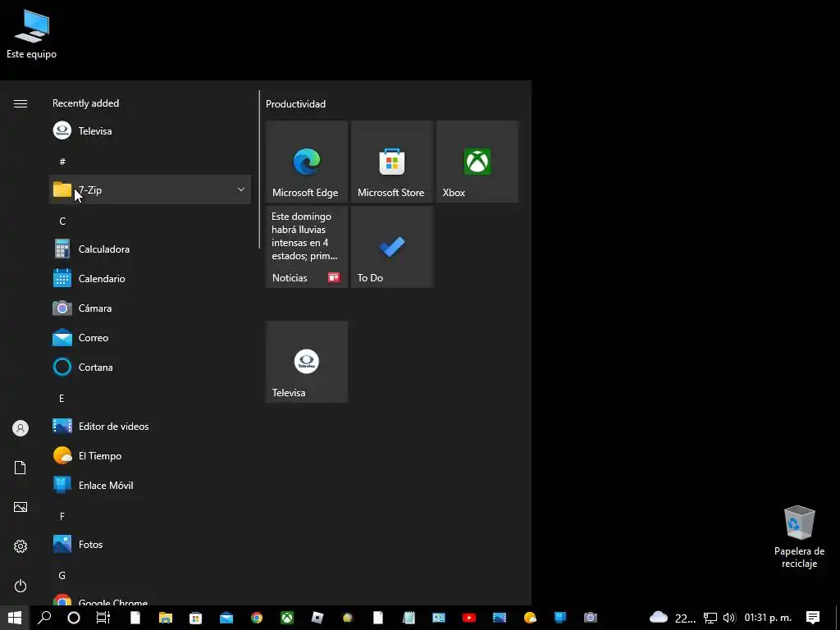840x630 pixels.
Task: Open the Microsoft Store tile
Action: click(391, 162)
